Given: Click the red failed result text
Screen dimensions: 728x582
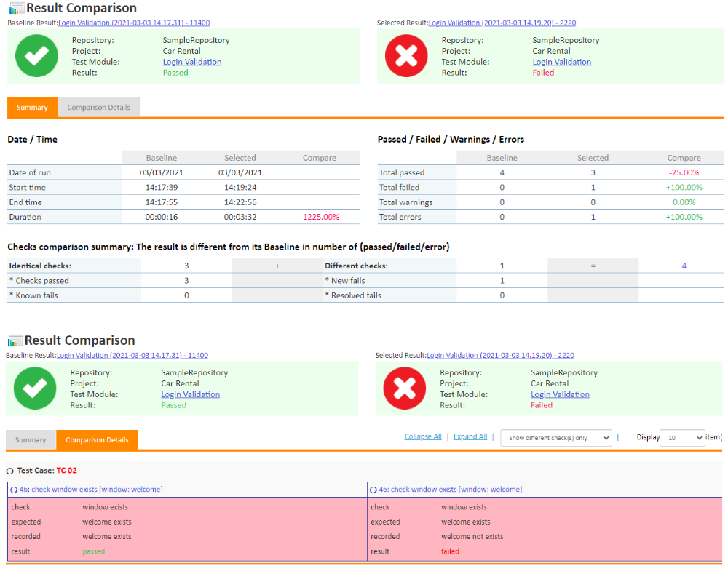Looking at the screenshot, I should 450,551.
